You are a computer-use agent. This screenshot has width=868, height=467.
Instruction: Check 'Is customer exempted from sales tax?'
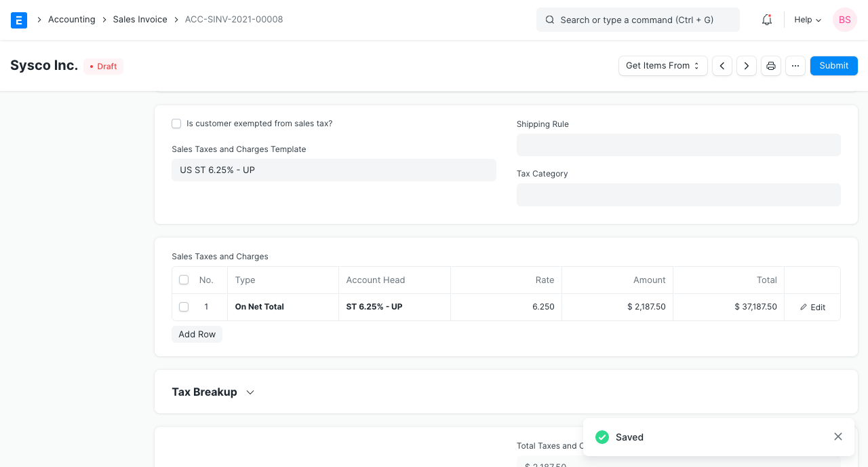pyautogui.click(x=176, y=124)
